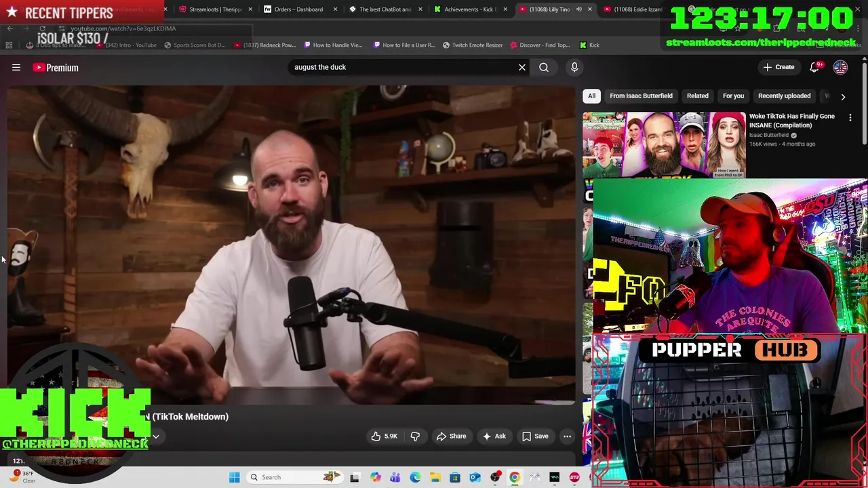The image size is (868, 488).
Task: Open the Windows Start menu
Action: (x=234, y=477)
